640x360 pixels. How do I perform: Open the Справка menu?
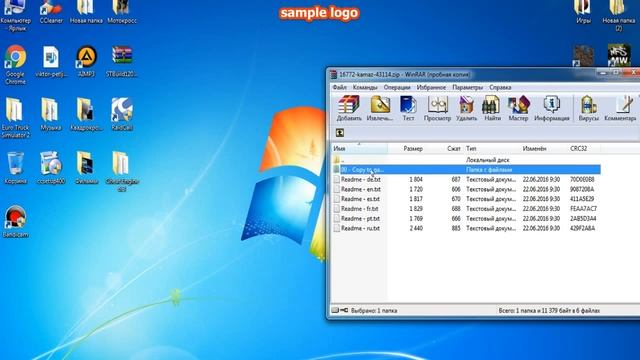click(x=500, y=87)
